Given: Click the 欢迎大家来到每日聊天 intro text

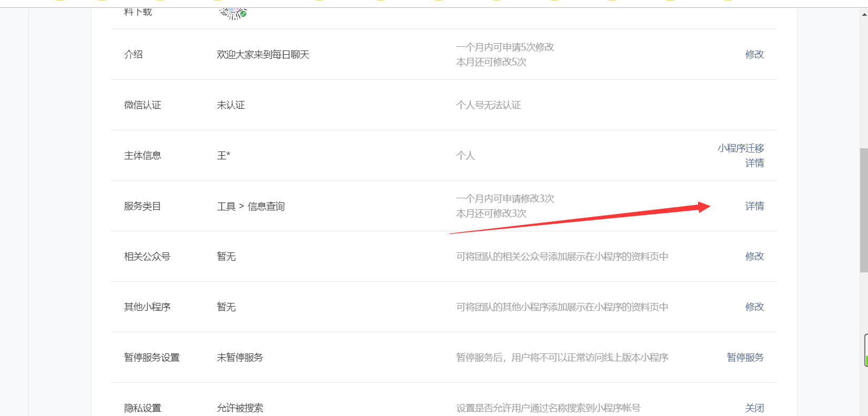Looking at the screenshot, I should (x=263, y=55).
